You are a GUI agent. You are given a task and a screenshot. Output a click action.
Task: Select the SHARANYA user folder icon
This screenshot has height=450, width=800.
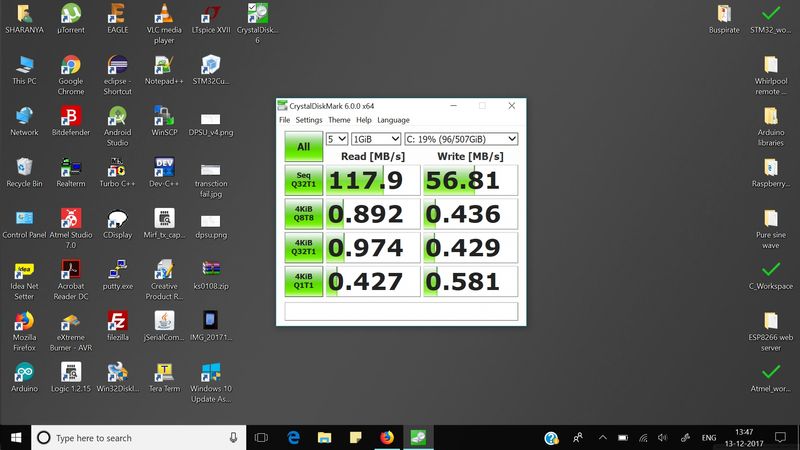point(24,19)
